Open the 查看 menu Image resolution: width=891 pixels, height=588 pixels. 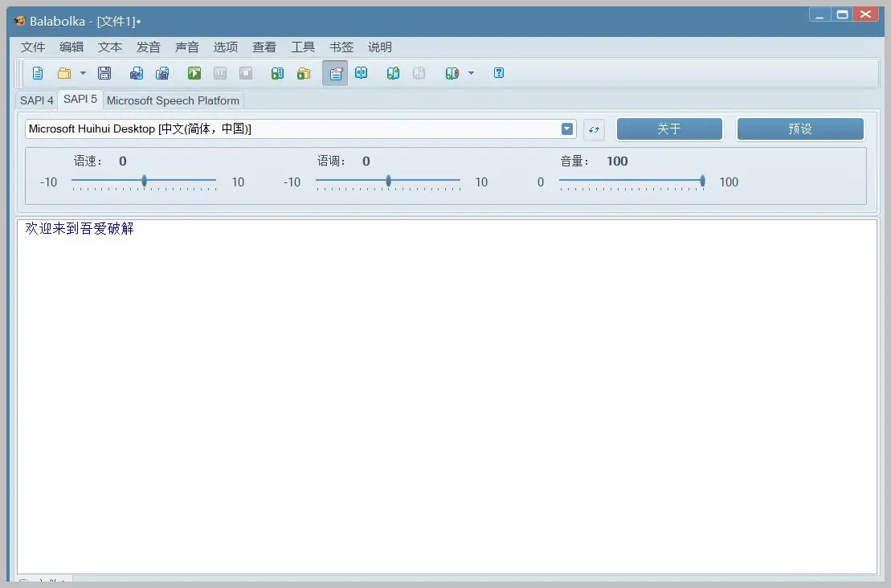coord(264,47)
